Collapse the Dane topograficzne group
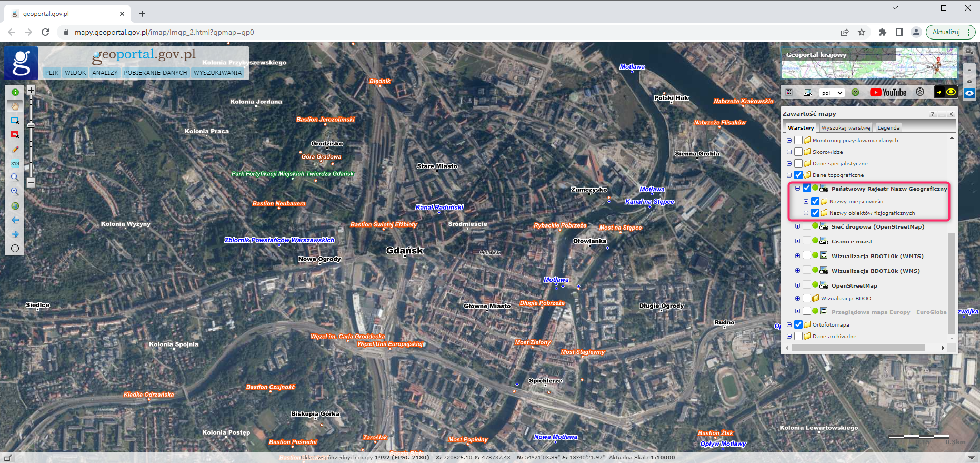This screenshot has height=463, width=980. [x=789, y=175]
